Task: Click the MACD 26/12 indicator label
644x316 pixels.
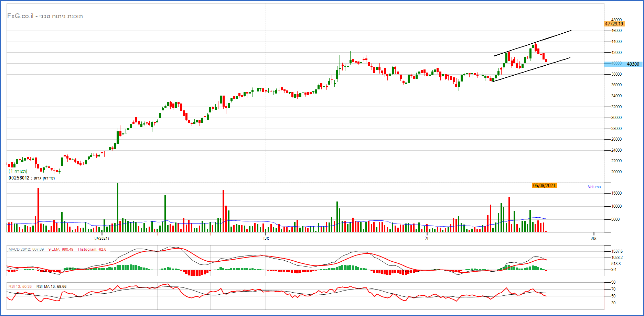Action: (26, 249)
